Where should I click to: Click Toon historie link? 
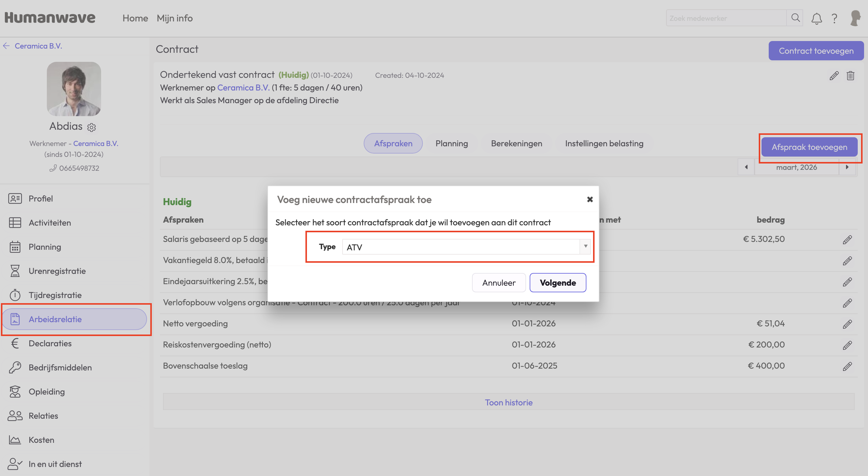click(509, 402)
